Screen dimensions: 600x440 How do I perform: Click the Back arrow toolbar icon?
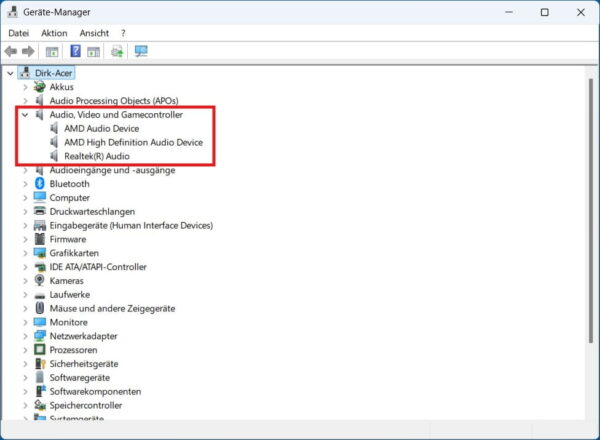[x=11, y=51]
